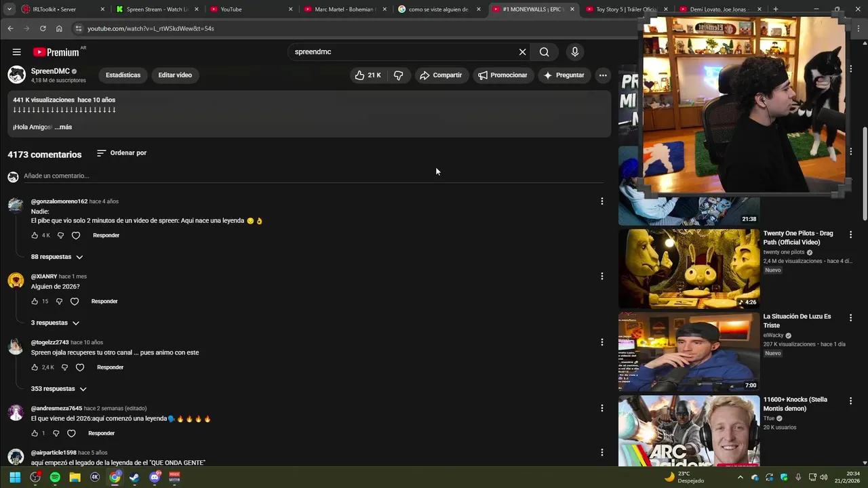Reload the page with refresh icon

pos(43,28)
